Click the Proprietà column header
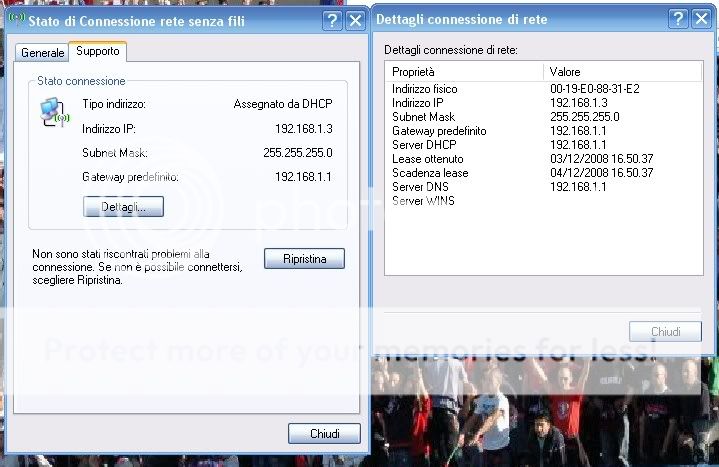 pyautogui.click(x=413, y=72)
